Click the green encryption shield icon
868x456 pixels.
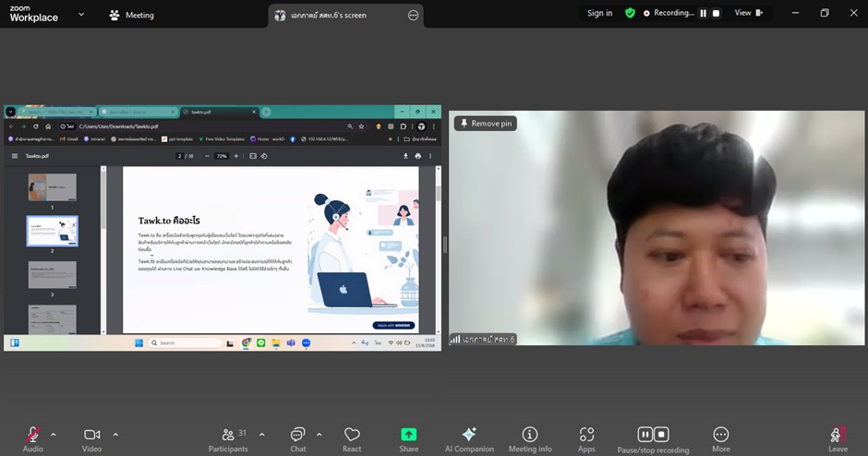630,13
